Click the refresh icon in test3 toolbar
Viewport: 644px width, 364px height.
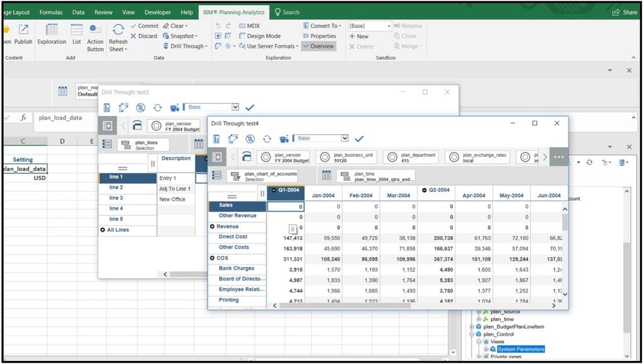click(158, 108)
